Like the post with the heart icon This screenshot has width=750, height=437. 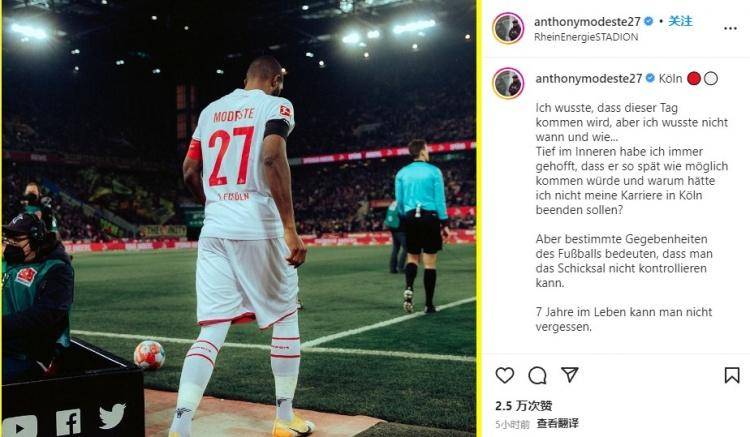(x=505, y=375)
